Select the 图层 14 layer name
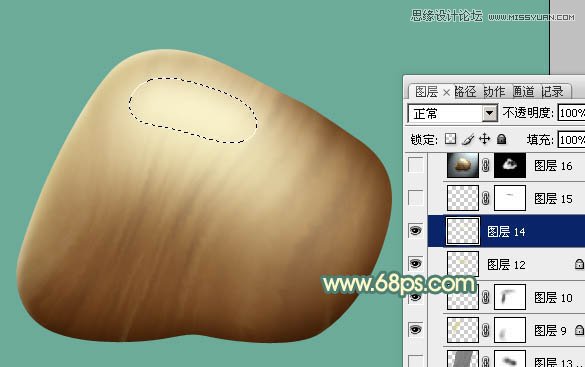This screenshot has width=585, height=367. pyautogui.click(x=506, y=232)
